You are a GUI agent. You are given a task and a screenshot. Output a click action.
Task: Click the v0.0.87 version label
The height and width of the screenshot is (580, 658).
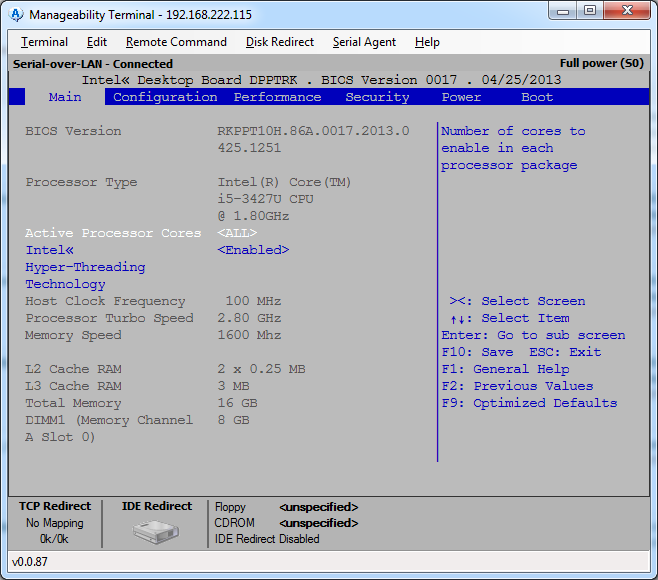click(29, 562)
